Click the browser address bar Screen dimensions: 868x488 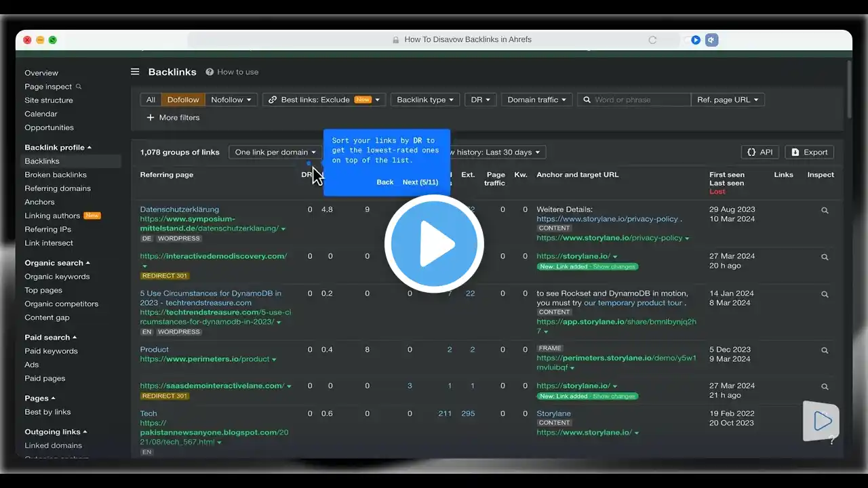point(434,40)
